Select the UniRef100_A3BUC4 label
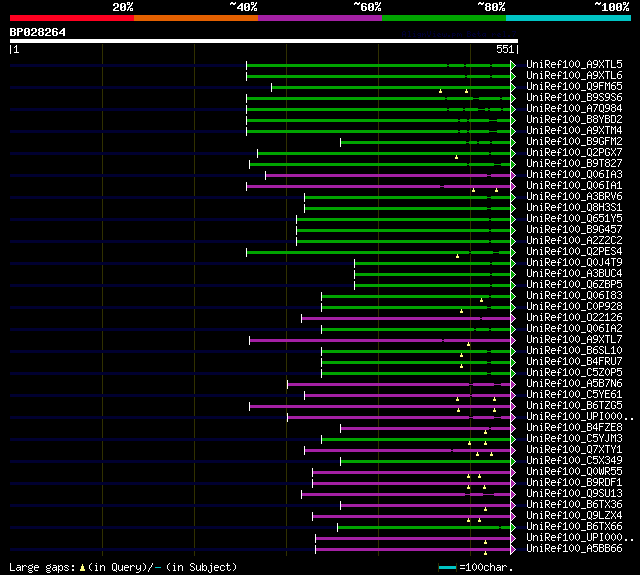This screenshot has height=575, width=640. click(574, 274)
